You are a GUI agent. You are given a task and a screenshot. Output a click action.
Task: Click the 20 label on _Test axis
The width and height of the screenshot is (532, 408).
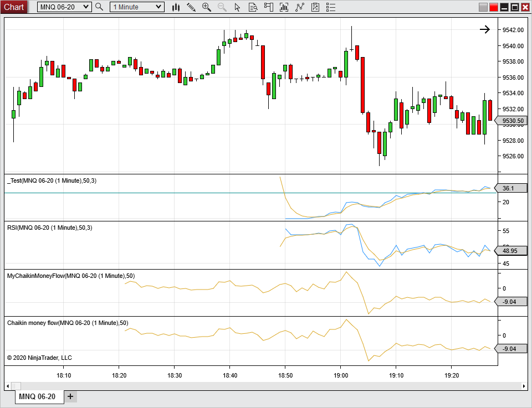[505, 202]
